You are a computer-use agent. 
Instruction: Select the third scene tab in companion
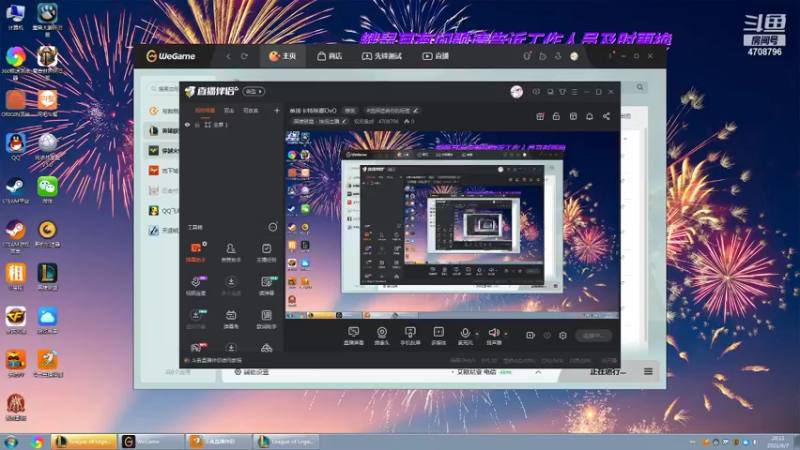(x=251, y=110)
